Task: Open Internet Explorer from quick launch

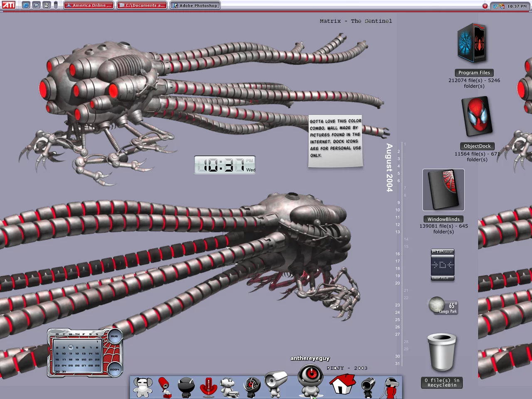Action: click(x=26, y=5)
